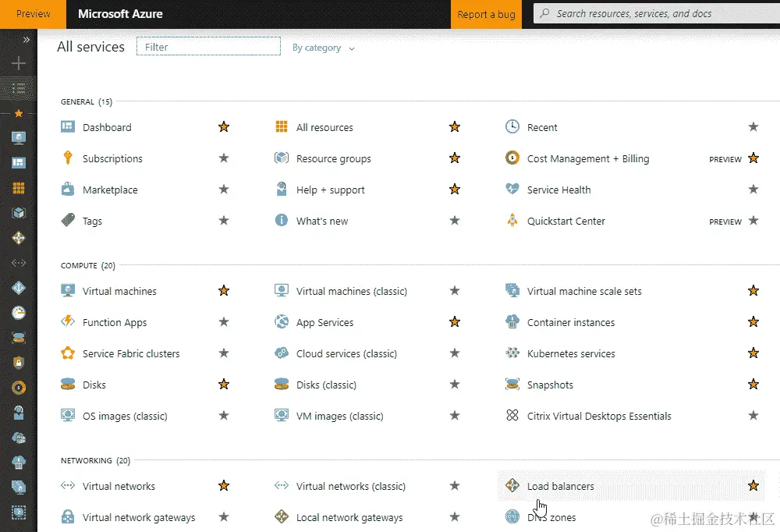Image resolution: width=780 pixels, height=532 pixels.
Task: Open Virtual networks (classic) service
Action: (351, 486)
